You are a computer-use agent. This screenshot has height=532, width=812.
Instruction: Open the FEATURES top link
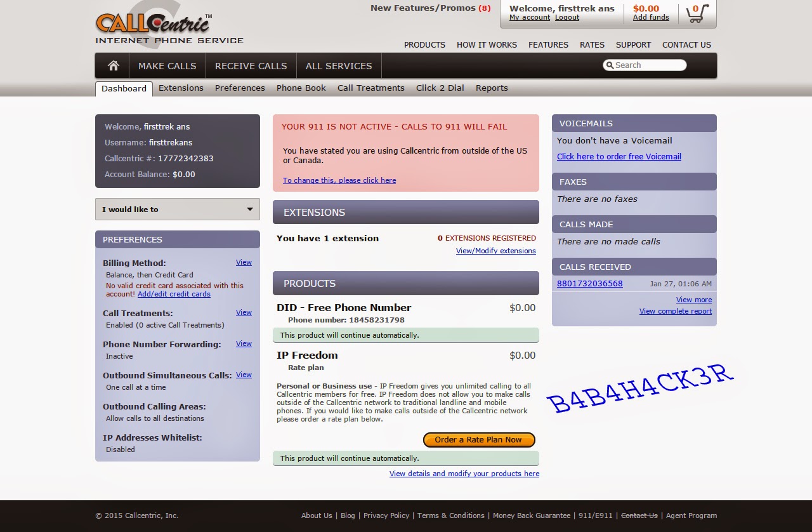tap(549, 45)
